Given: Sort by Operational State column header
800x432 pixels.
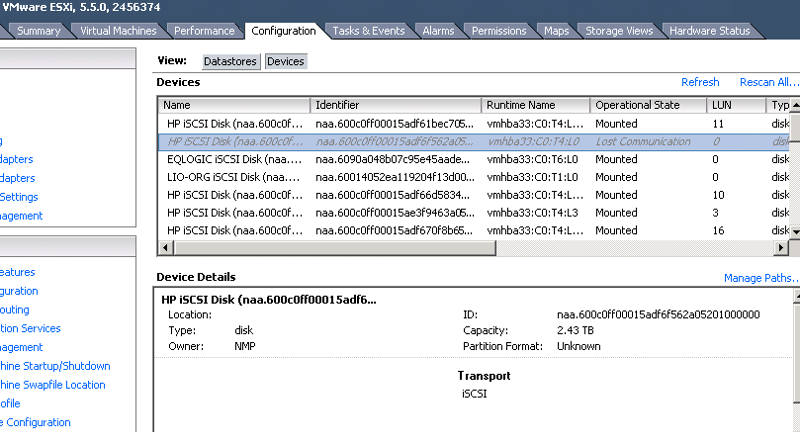Looking at the screenshot, I should click(648, 105).
